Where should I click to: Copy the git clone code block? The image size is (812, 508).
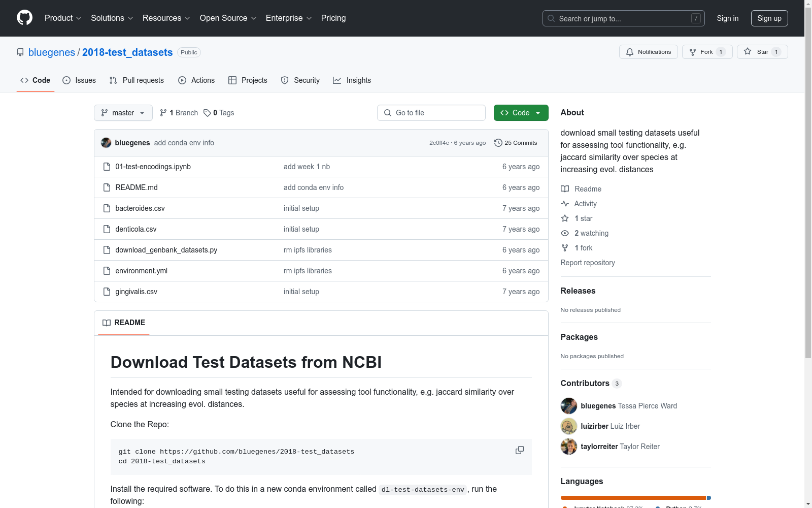click(x=520, y=450)
